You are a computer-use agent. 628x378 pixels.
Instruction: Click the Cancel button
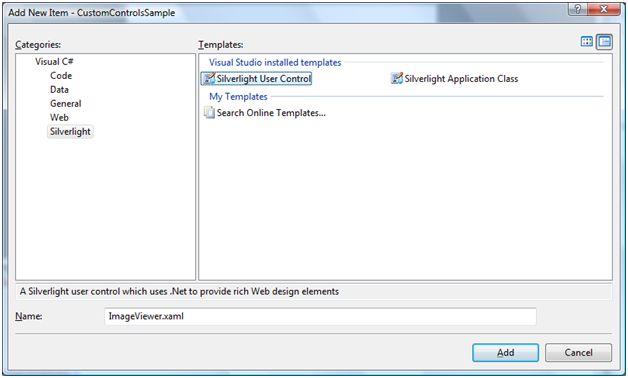578,353
